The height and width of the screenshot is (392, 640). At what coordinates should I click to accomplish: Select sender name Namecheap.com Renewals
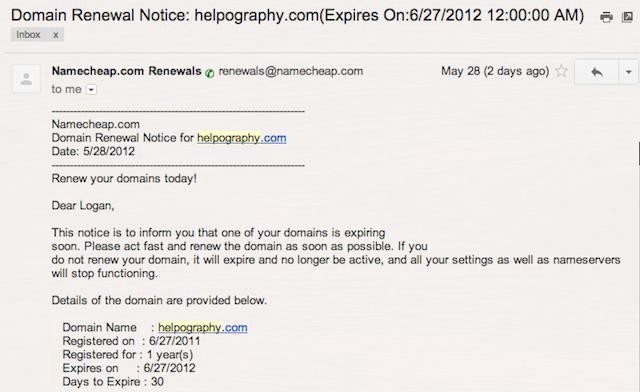[127, 71]
